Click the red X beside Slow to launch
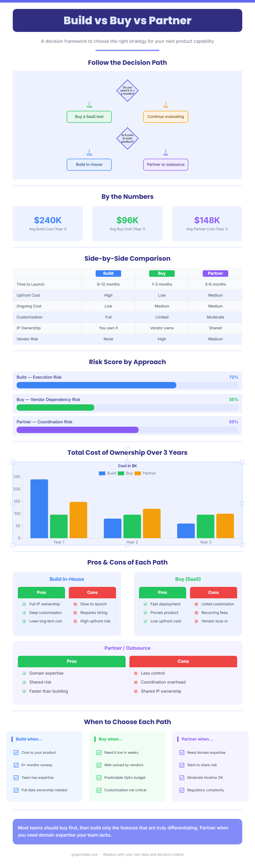Image resolution: width=255 pixels, height=868 pixels. [75, 604]
